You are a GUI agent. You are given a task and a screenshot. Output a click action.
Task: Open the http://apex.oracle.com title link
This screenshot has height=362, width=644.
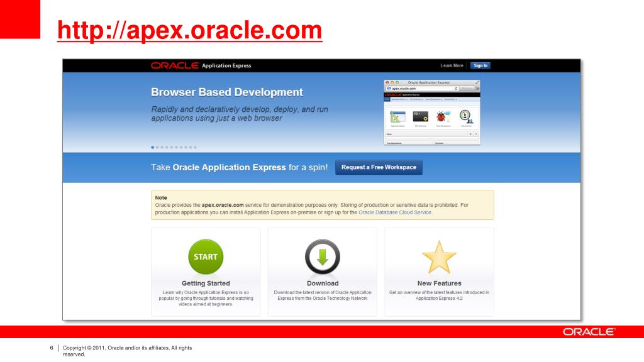click(x=190, y=30)
